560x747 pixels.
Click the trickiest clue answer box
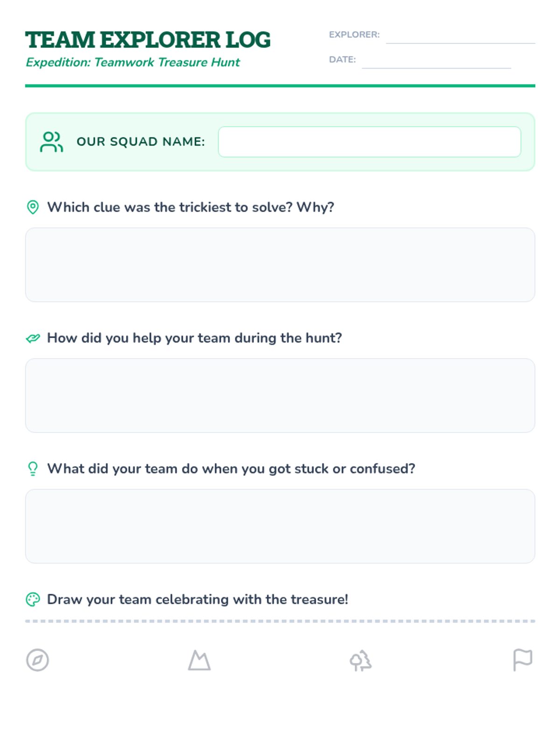tap(280, 265)
